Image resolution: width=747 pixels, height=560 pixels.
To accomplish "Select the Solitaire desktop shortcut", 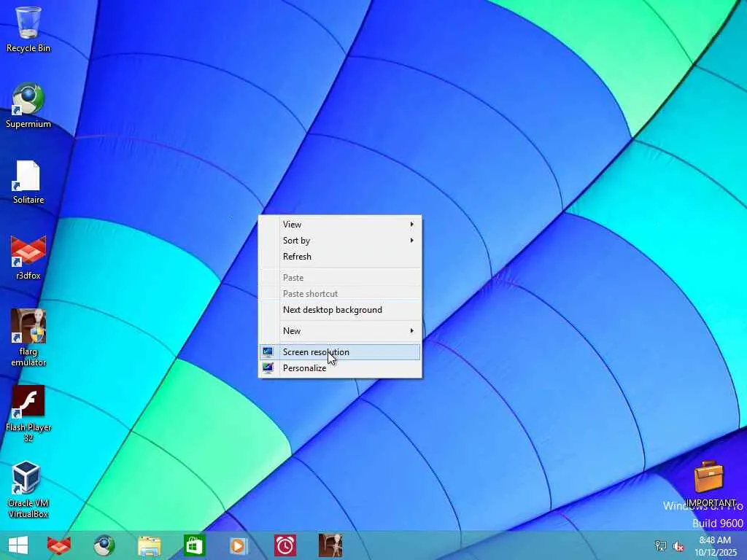I will [28, 176].
